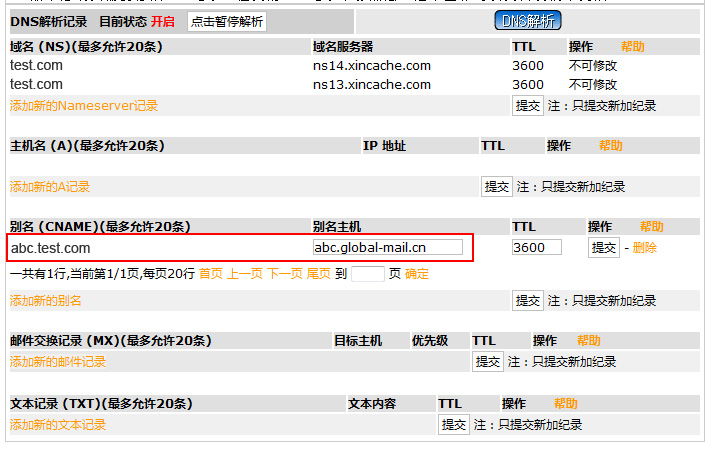Open 帮助 link in MX section header
This screenshot has height=473, width=705.
coord(589,341)
